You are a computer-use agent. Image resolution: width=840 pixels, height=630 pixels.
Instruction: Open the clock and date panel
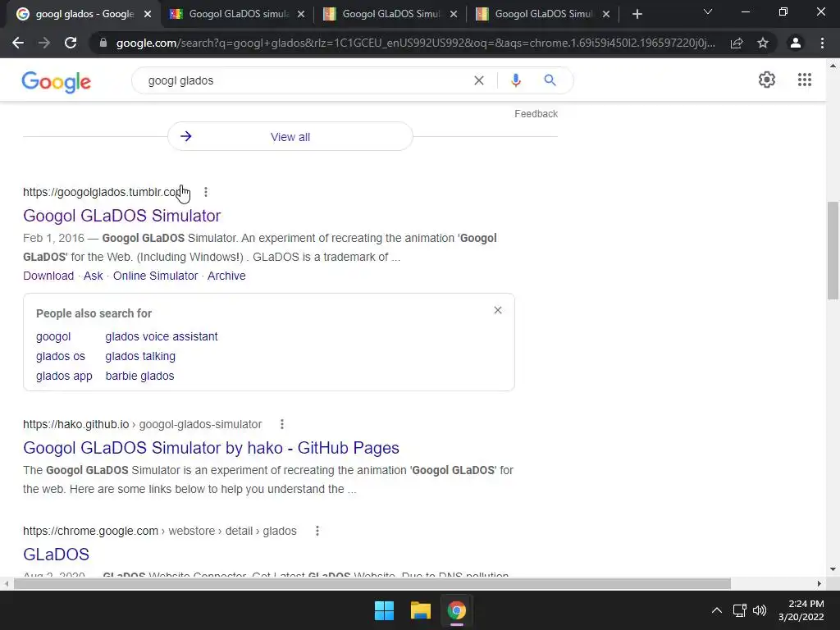[801, 610]
